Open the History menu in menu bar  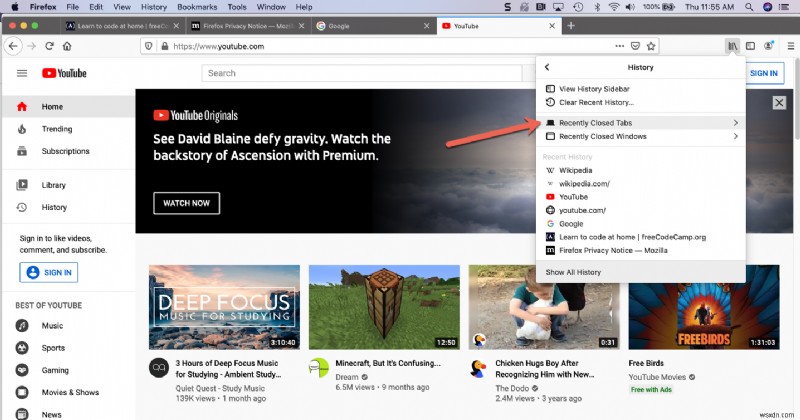(x=154, y=7)
